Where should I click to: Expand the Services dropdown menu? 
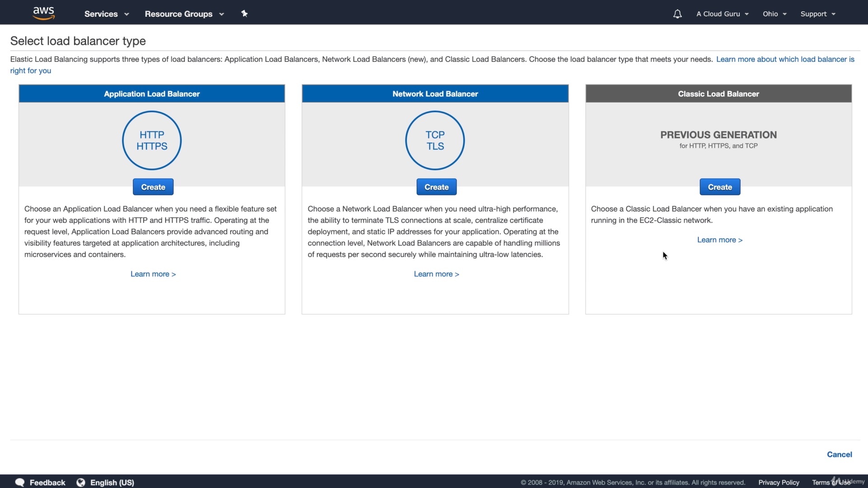pyautogui.click(x=106, y=14)
